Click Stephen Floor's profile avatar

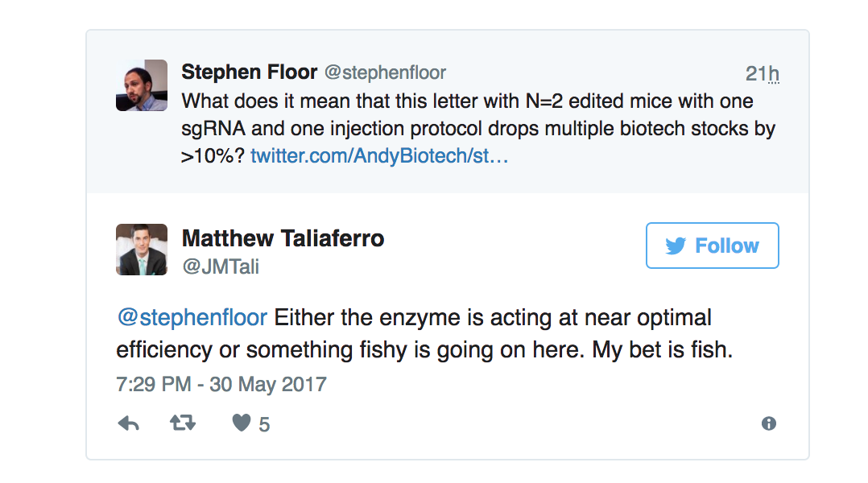(x=142, y=85)
